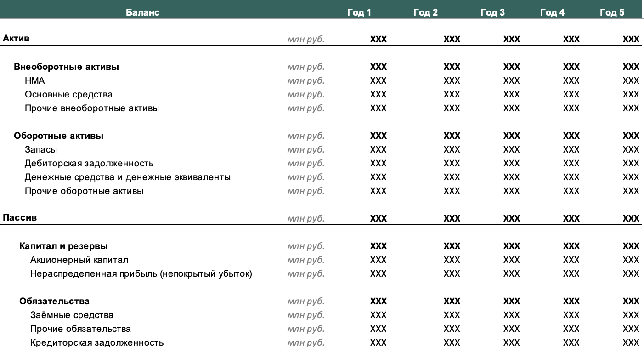This screenshot has width=644, height=353.
Task: Click the "Баланс" header cell
Action: pos(143,12)
